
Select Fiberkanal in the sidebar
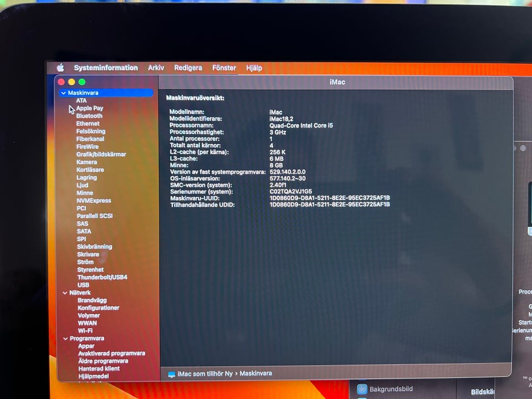(x=90, y=139)
